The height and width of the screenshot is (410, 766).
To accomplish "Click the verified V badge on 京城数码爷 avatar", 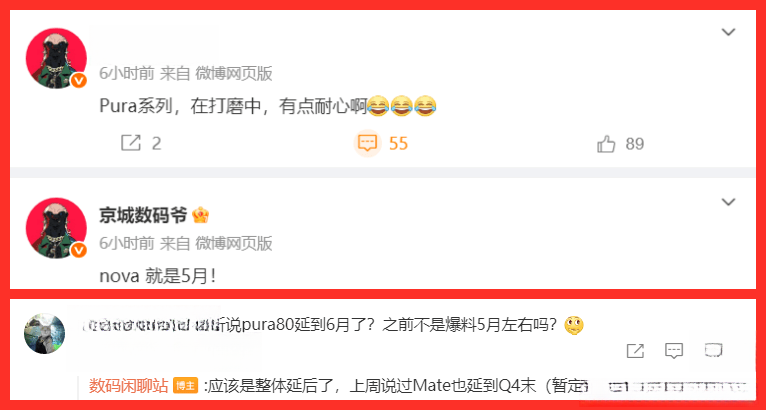I will (79, 250).
